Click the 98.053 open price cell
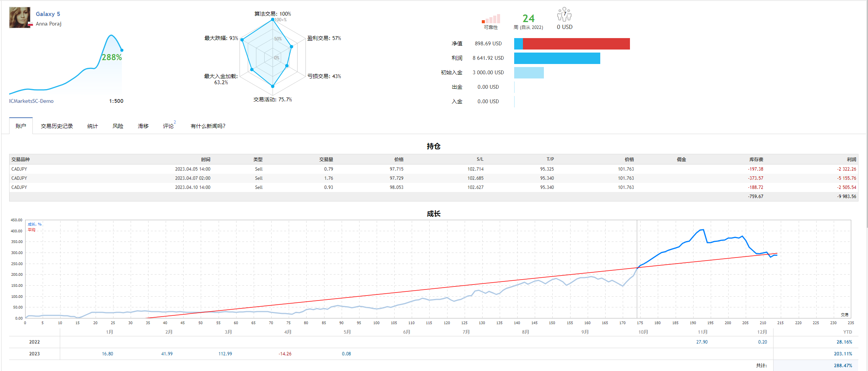This screenshot has height=371, width=868. (x=396, y=187)
